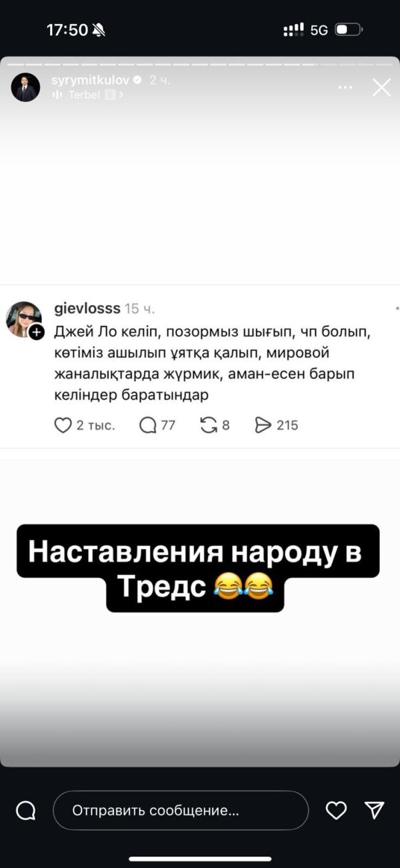The width and height of the screenshot is (400, 868).
Task: Tap the plus follow badge on gievlosss avatar
Action: tap(37, 331)
